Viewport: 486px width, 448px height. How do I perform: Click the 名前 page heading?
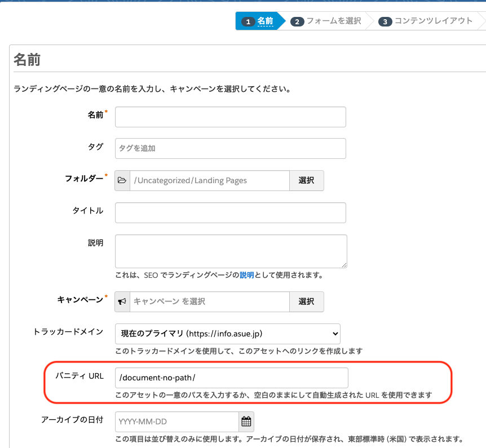27,60
